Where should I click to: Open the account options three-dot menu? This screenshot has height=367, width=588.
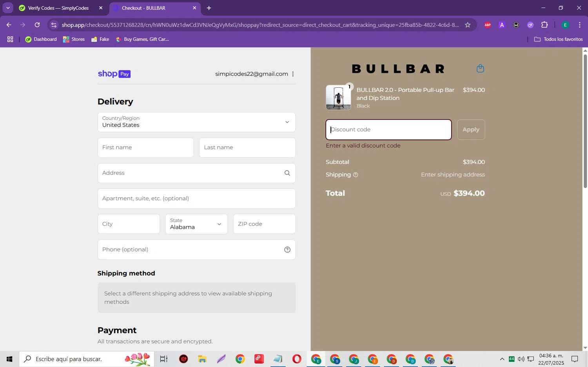tap(293, 74)
